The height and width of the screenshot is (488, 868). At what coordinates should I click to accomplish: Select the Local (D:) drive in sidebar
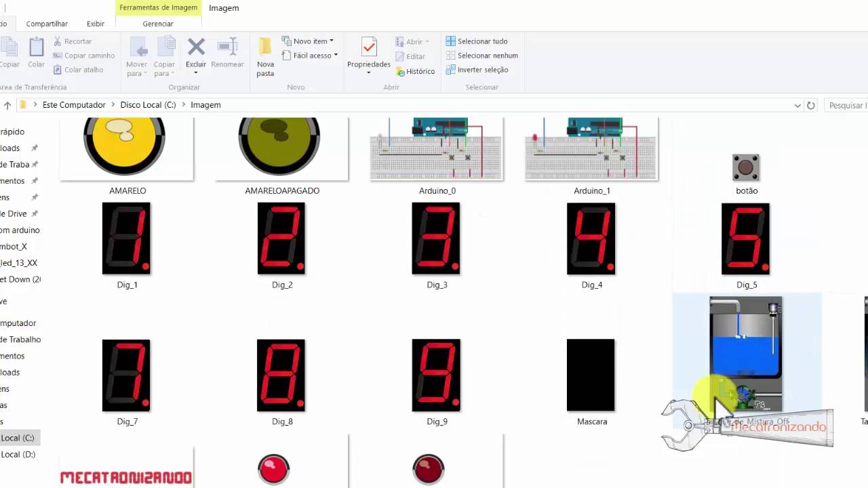click(x=18, y=454)
